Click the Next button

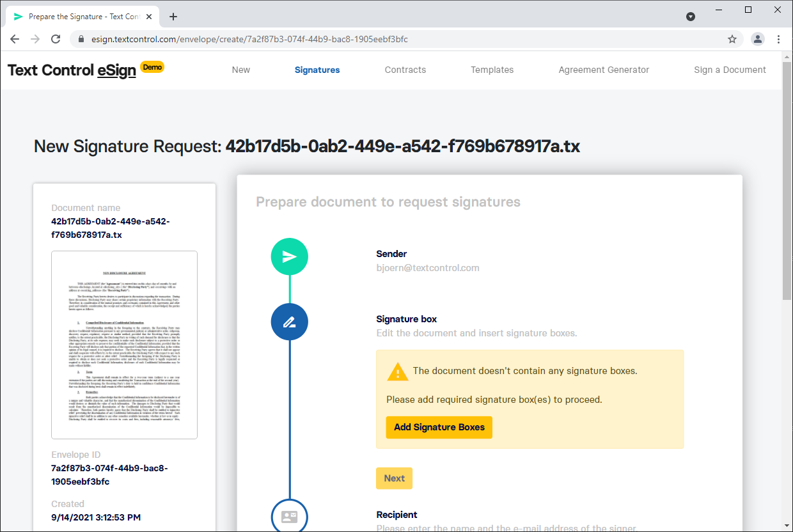coord(394,478)
